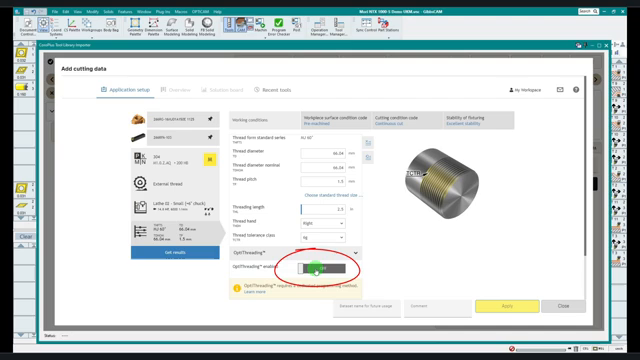Open the Body Bag tool
This screenshot has width=640, height=360.
(111, 25)
